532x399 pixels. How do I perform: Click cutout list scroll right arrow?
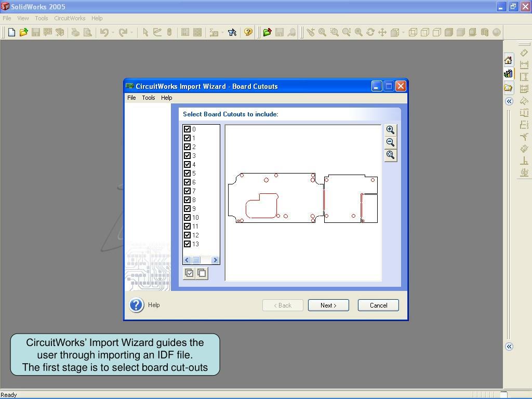pos(215,260)
